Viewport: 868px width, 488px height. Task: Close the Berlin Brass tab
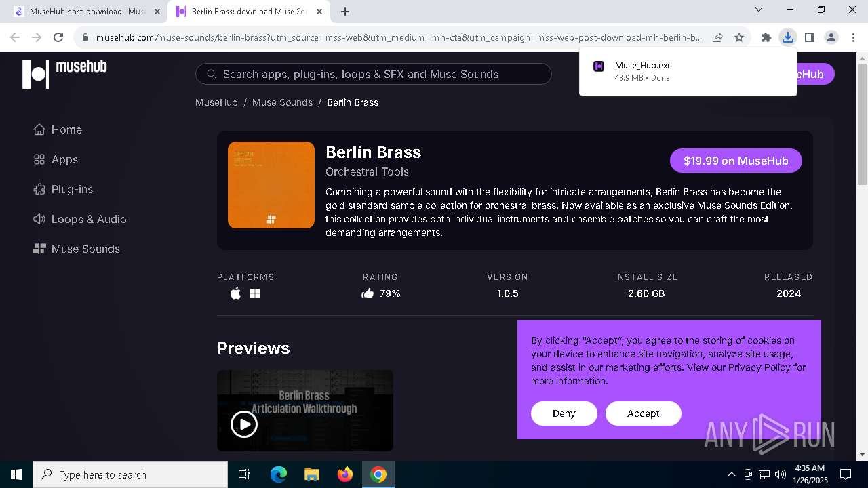(319, 12)
